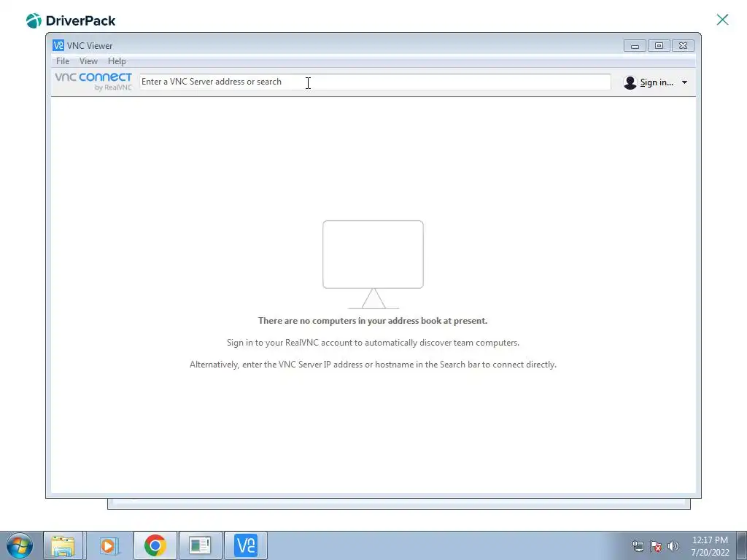Launch Google Chrome from the taskbar
747x560 pixels.
(155, 545)
